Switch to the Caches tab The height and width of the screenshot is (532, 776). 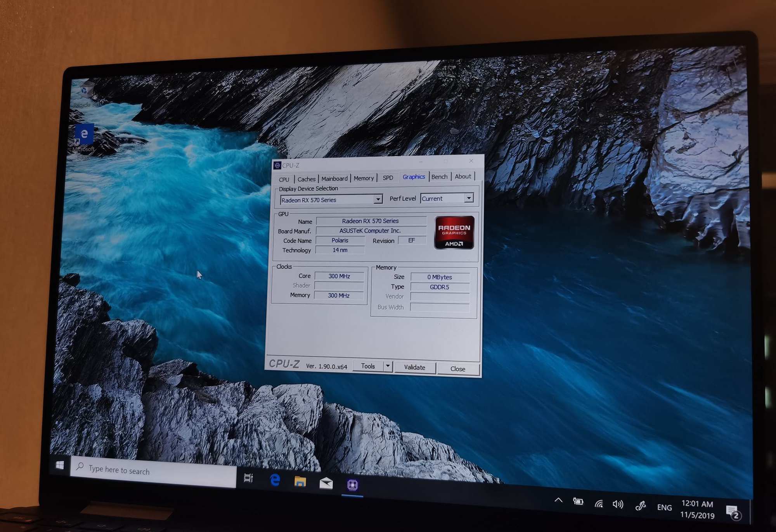(306, 179)
